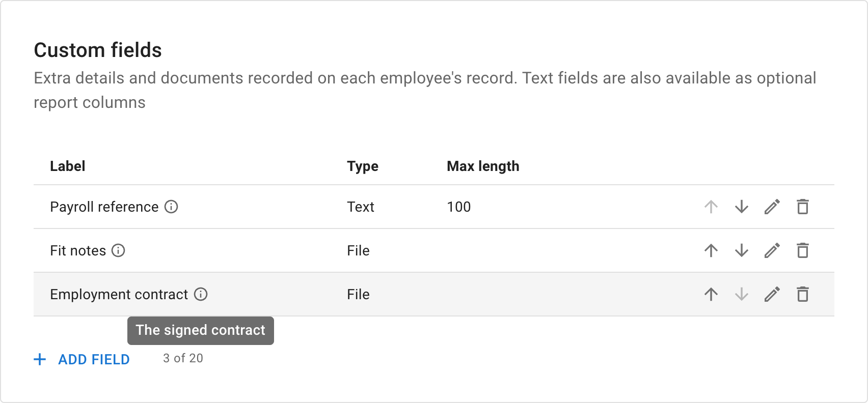Viewport: 868px width, 403px height.
Task: Click the 'Label' column header
Action: 68,166
